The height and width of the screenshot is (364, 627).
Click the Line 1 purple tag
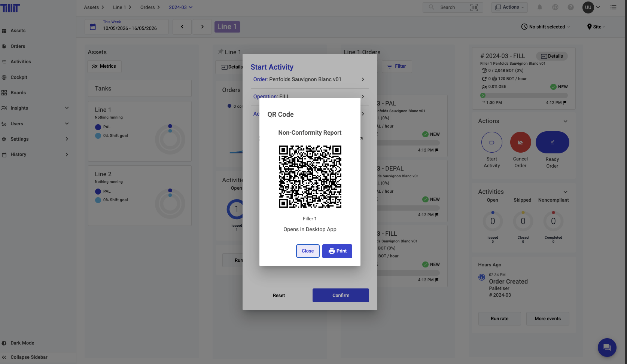(227, 27)
